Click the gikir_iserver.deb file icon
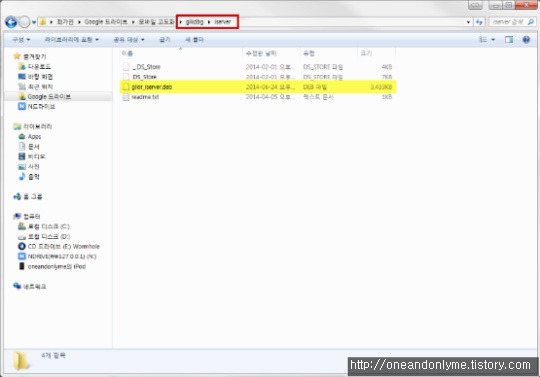 coord(126,87)
